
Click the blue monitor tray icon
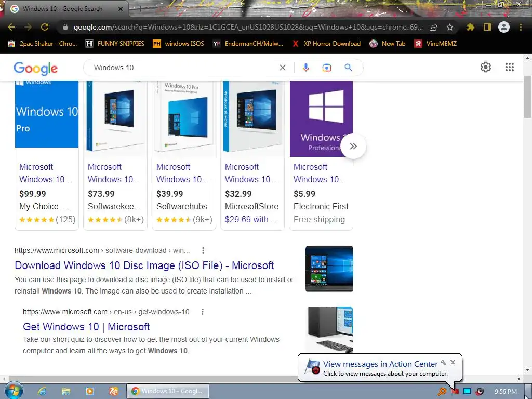tap(467, 392)
